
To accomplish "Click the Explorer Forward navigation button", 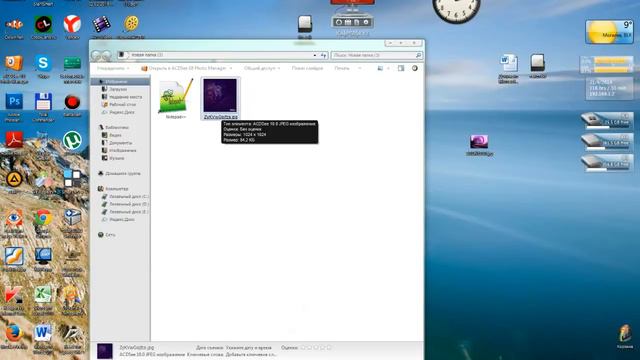I will (x=107, y=55).
